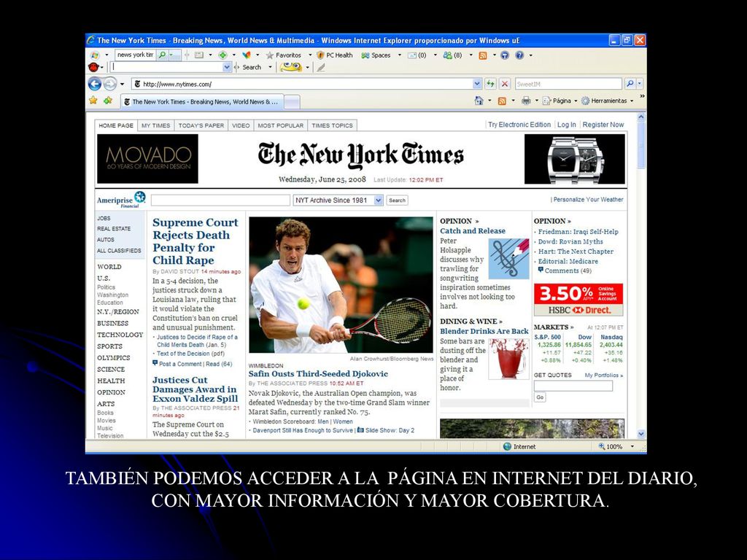
Task: Open the recent pages dropdown beside Forward
Action: 122,85
